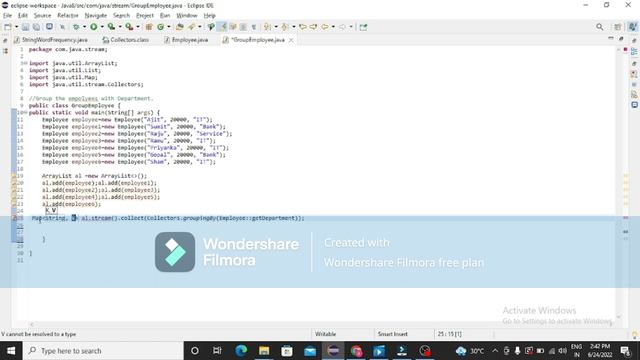The height and width of the screenshot is (360, 640).
Task: Expand External Tools dropdown arrow
Action: pyautogui.click(x=138, y=27)
